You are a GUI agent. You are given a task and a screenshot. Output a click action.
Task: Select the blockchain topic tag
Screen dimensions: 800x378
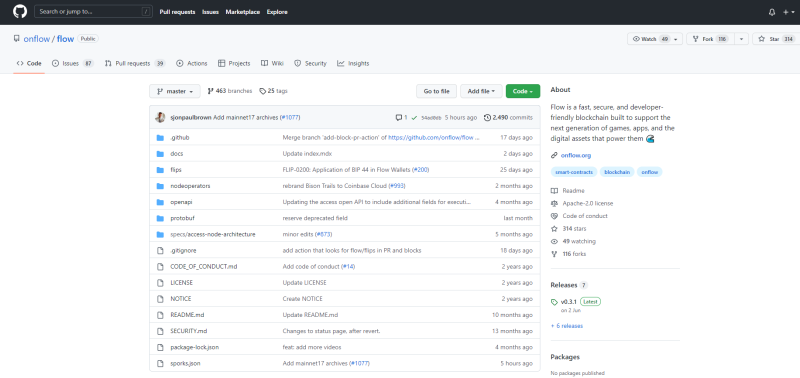click(x=617, y=172)
